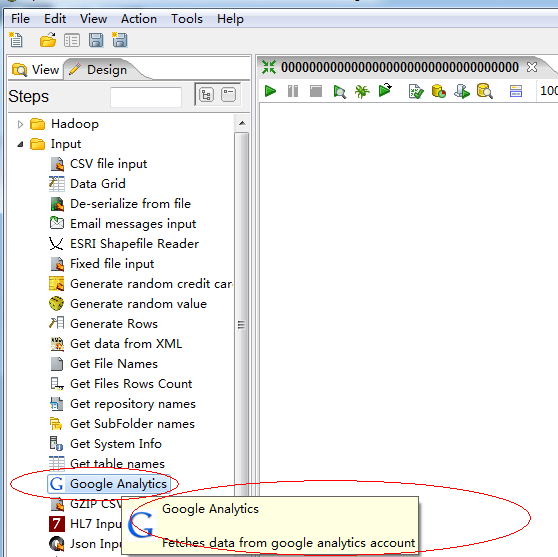Viewport: 558px width, 557px height.
Task: Open the Action menu
Action: point(139,19)
